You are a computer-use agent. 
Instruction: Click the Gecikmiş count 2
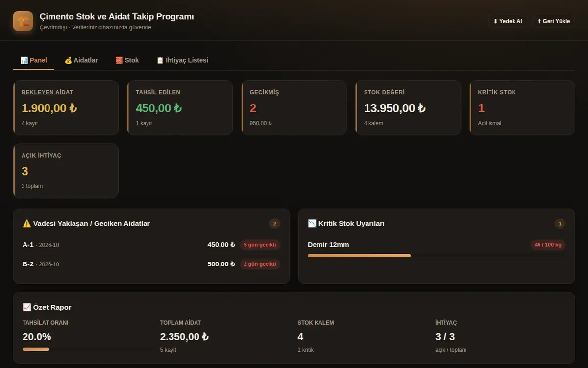(x=253, y=108)
